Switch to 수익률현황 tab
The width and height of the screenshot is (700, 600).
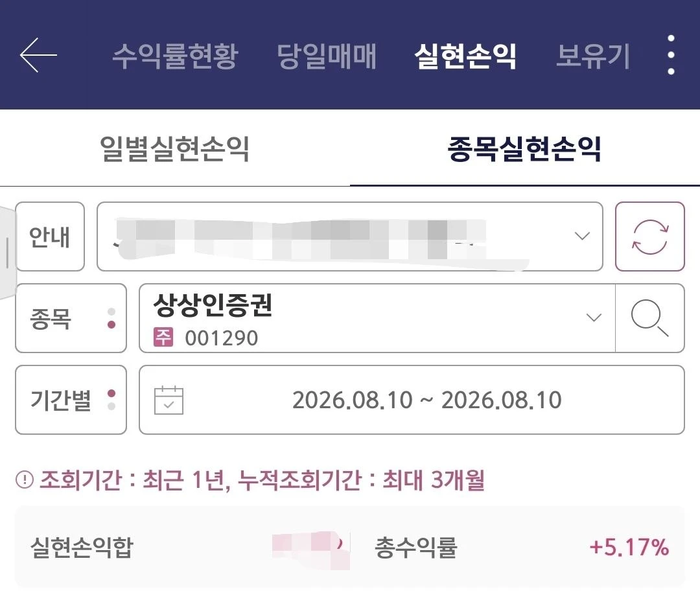(x=175, y=56)
